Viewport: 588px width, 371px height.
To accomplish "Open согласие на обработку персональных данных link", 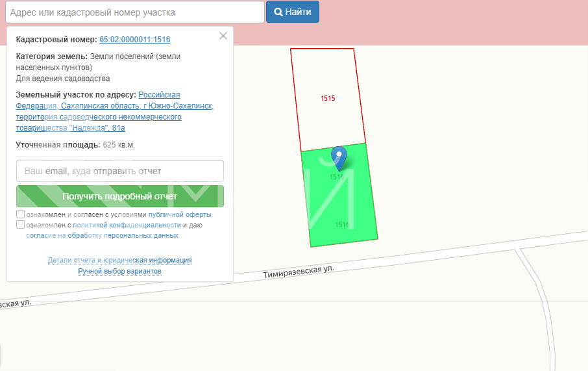I will 103,235.
